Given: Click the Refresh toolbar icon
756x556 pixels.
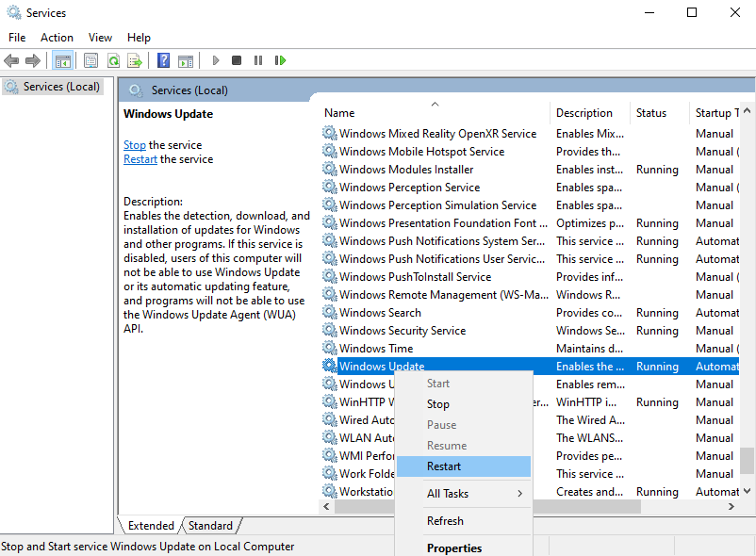Looking at the screenshot, I should [x=113, y=60].
